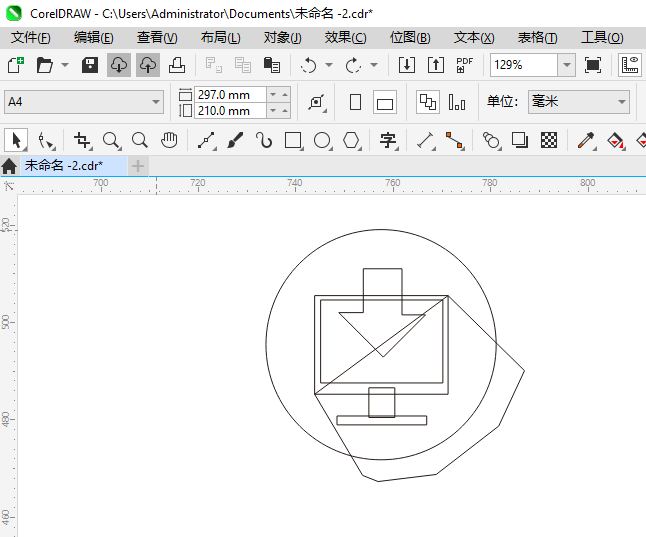
Task: Open the units dropdown showing 毫米
Action: point(621,102)
